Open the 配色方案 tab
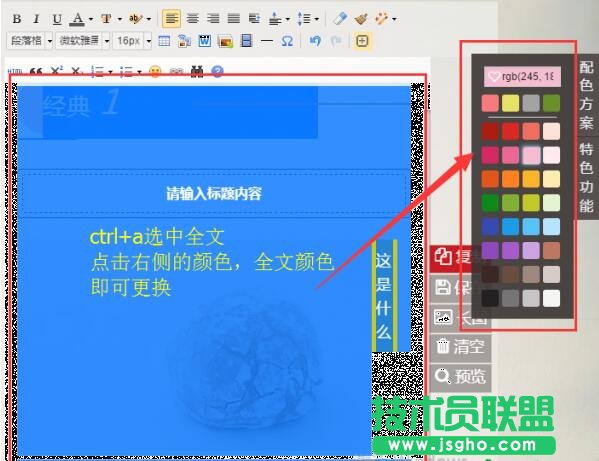 586,95
